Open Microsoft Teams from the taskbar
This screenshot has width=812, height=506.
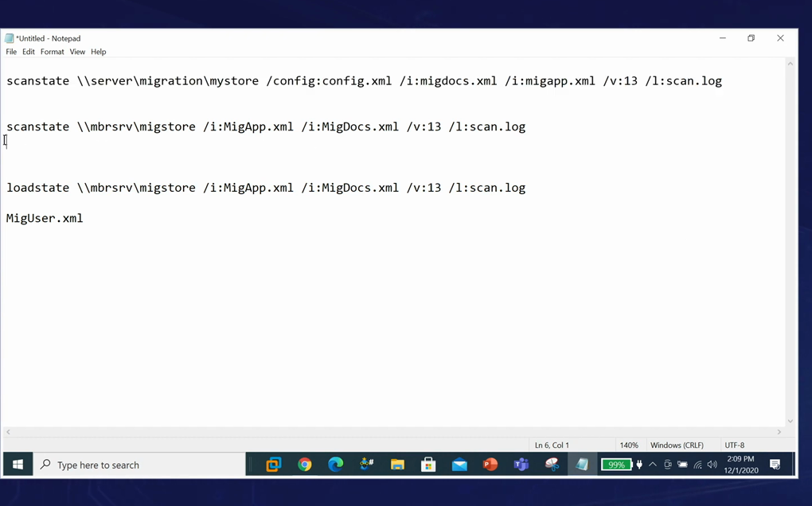(521, 465)
